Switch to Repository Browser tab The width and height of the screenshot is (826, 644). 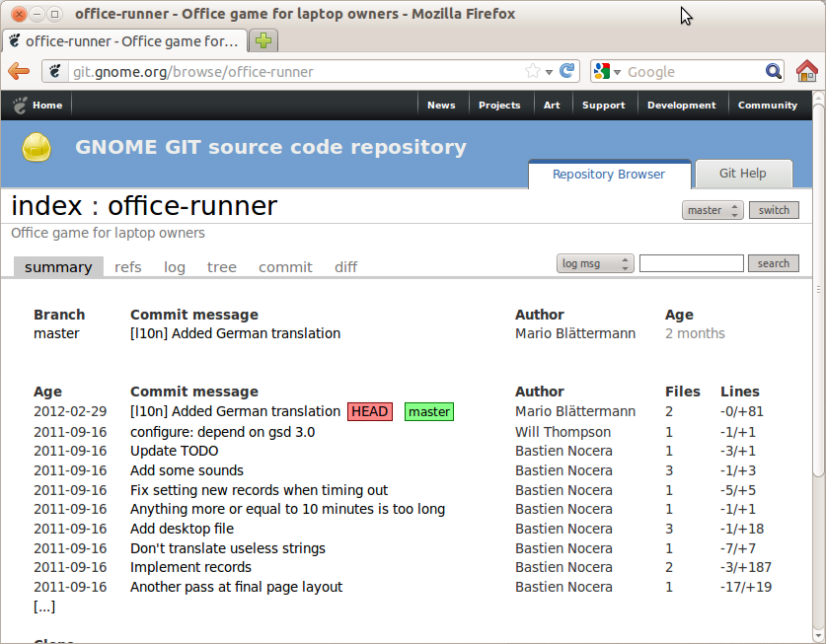tap(609, 175)
